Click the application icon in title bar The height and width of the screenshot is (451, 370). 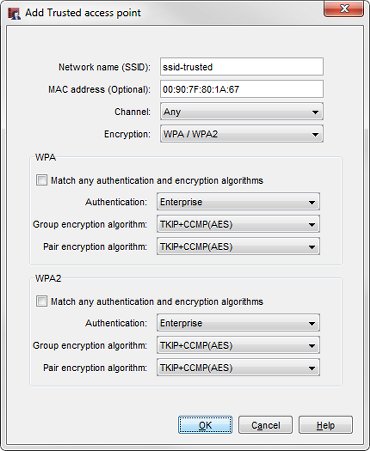[x=14, y=13]
